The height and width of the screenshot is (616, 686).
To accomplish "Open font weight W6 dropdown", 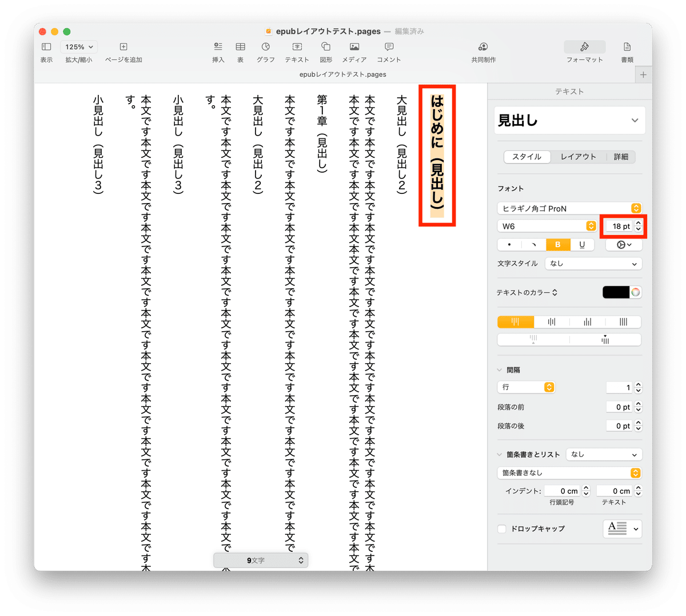I will click(547, 226).
